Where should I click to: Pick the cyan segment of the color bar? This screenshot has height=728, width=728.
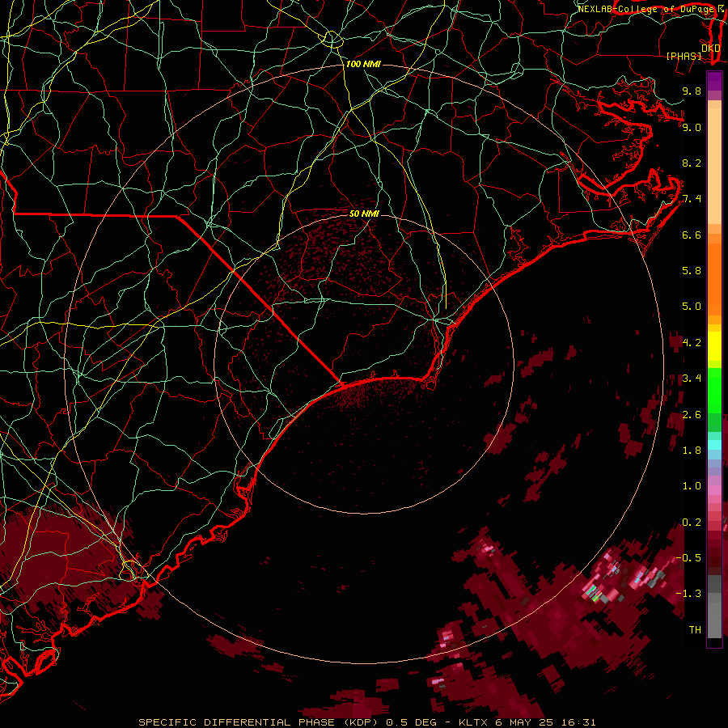click(x=714, y=445)
